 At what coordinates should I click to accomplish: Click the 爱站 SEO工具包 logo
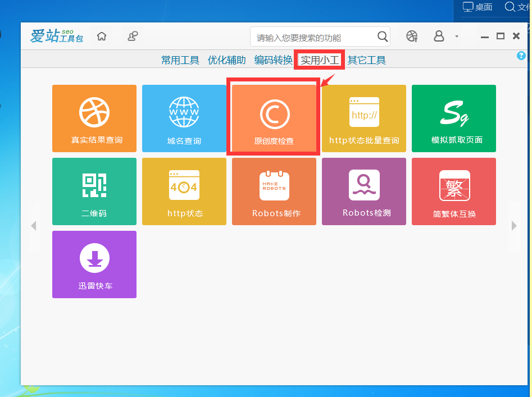click(57, 36)
